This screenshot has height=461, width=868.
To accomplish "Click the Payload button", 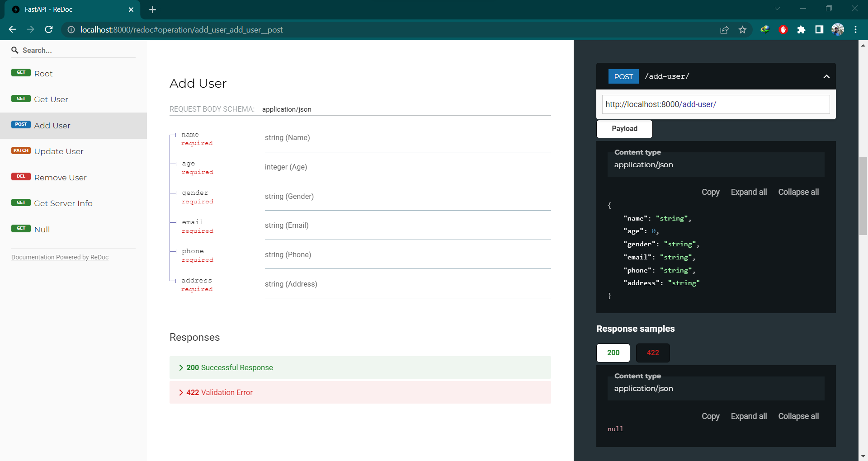I will click(624, 129).
